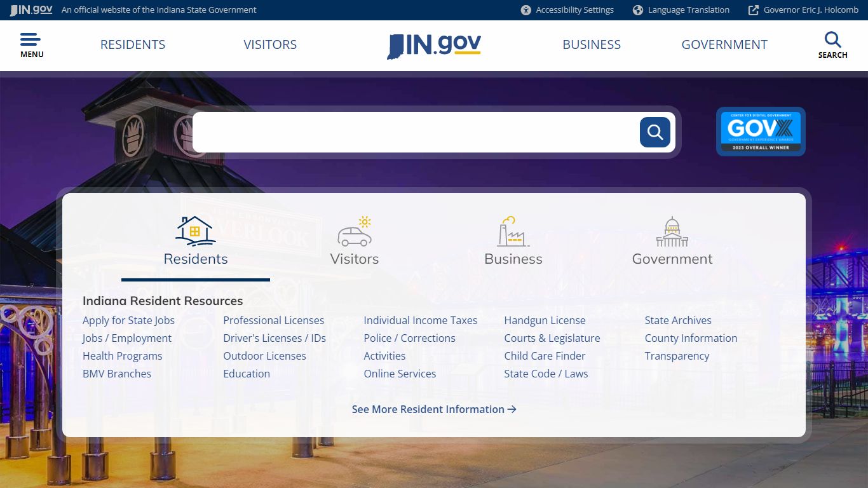The image size is (868, 488).
Task: Open GOVERNMENT in the top navigation
Action: 724,44
